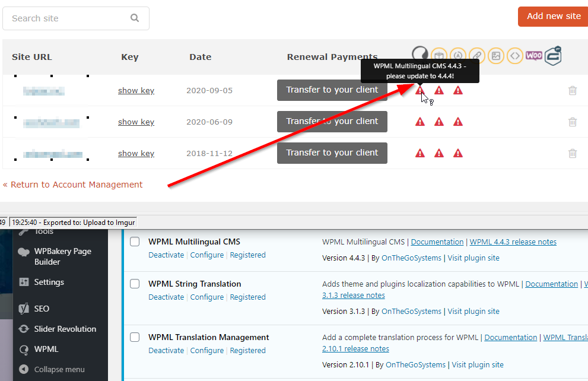
Task: Transfer the 2018-11-12 site to your client
Action: 332,153
